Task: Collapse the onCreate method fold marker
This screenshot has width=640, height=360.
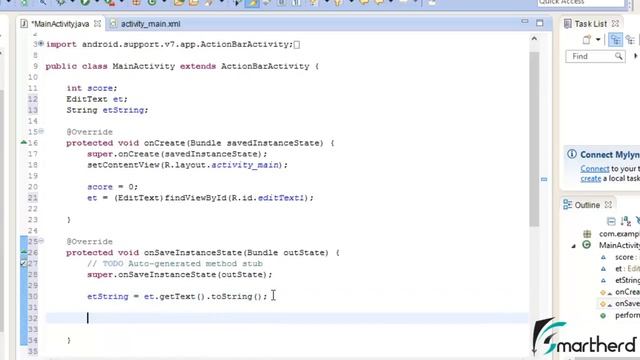Action: 41,131
